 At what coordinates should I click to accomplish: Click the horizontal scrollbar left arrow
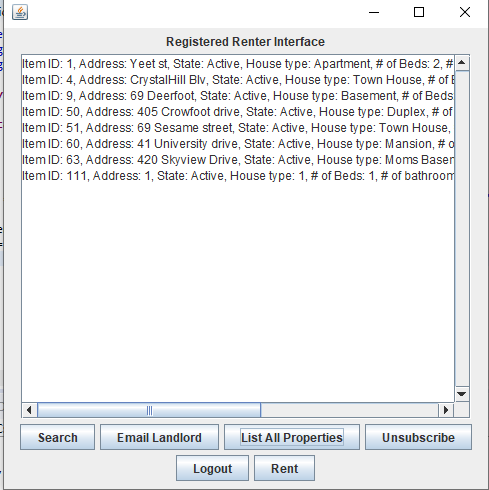coord(29,410)
